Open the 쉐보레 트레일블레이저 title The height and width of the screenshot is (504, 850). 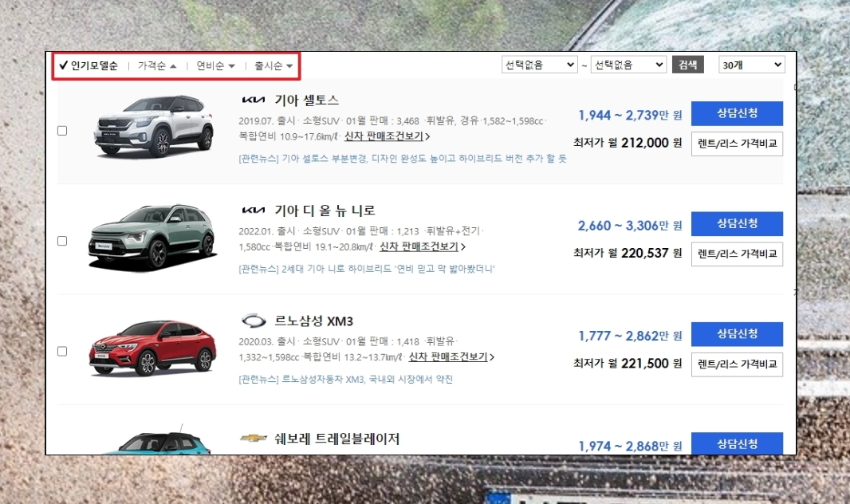click(x=336, y=439)
